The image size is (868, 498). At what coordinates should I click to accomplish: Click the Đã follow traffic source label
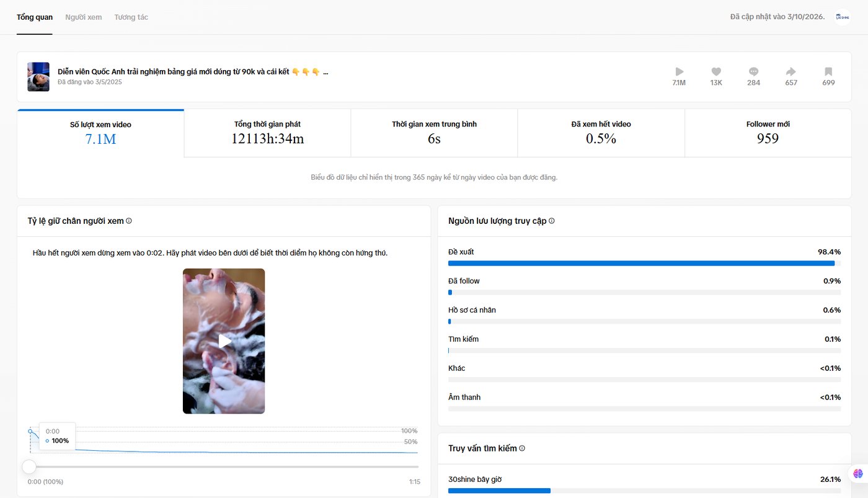pyautogui.click(x=464, y=281)
